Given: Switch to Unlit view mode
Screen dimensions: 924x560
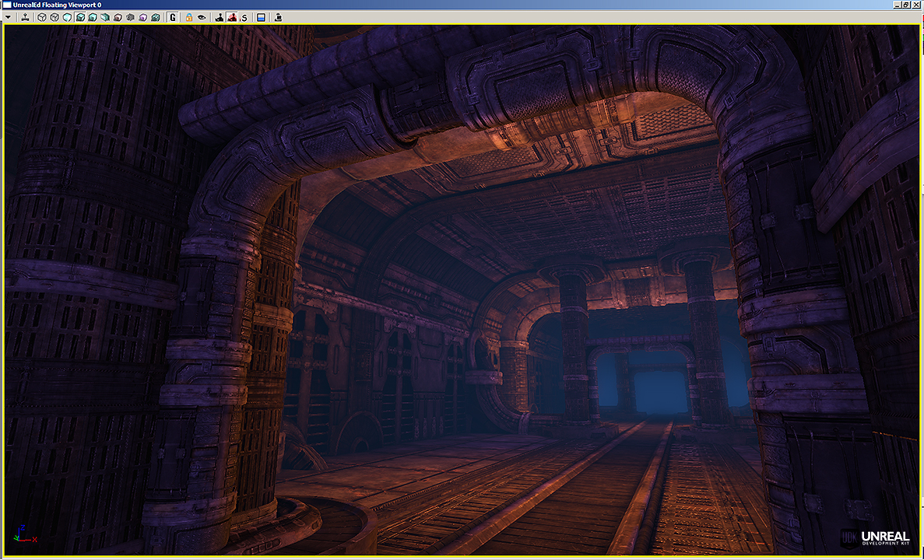Looking at the screenshot, I should click(x=67, y=17).
